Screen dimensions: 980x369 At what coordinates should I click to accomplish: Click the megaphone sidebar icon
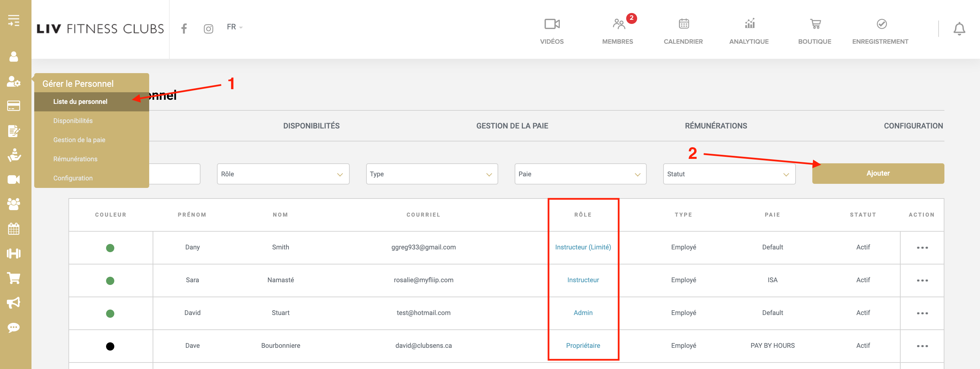coord(14,303)
